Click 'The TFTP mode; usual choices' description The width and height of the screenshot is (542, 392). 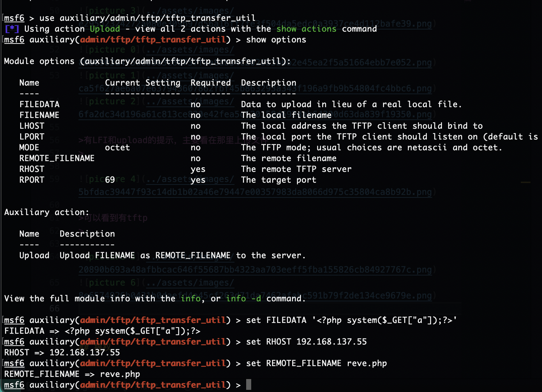pyautogui.click(x=371, y=147)
